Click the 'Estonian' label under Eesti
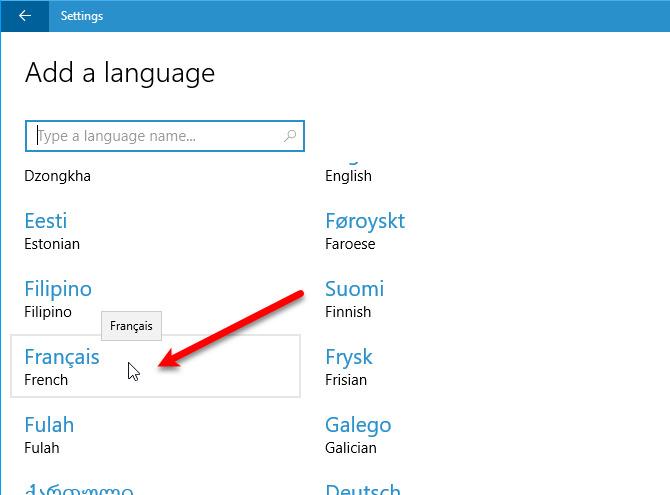670x495 pixels. tap(52, 244)
